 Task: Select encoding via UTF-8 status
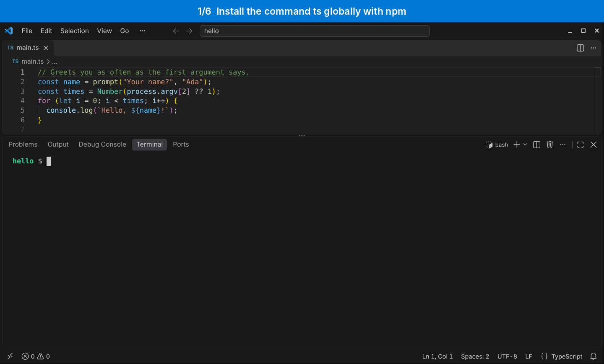pos(507,356)
